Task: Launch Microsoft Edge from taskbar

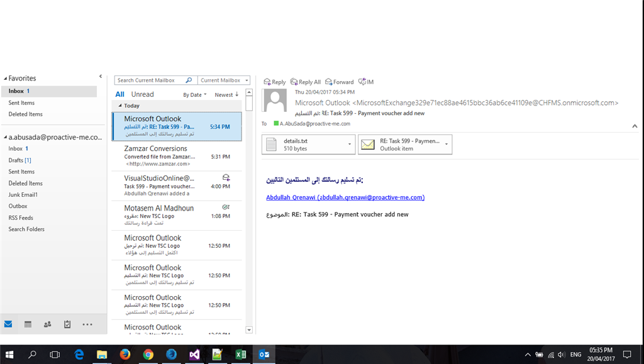Action: tap(79, 354)
